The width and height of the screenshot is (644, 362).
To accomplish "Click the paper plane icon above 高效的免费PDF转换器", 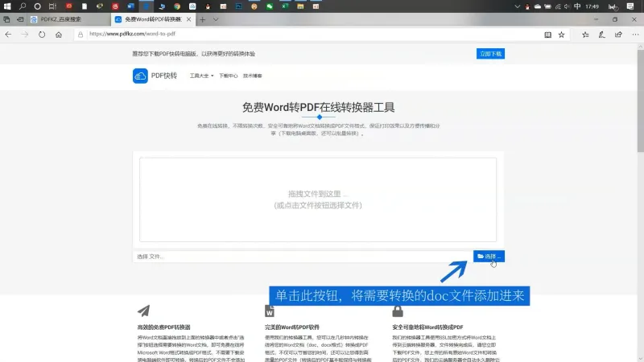I will tap(144, 311).
